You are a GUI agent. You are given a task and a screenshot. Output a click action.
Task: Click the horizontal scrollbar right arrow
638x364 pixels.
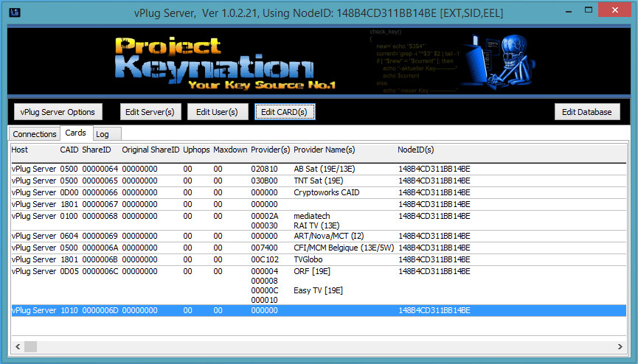(620, 346)
